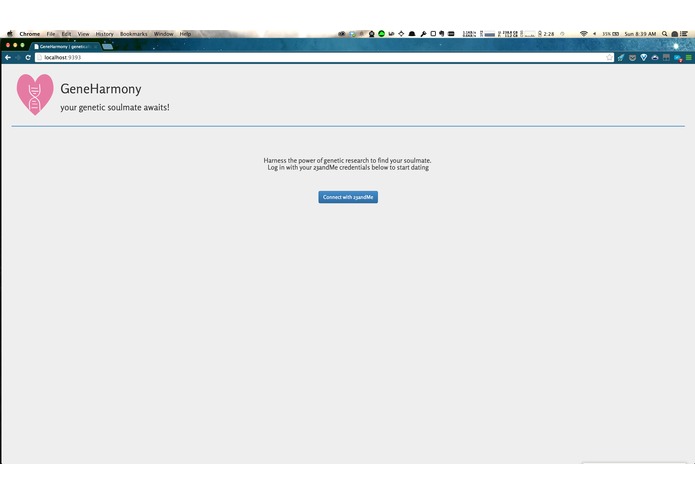Click the cloud extension icon in toolbar
The width and height of the screenshot is (695, 494).
(655, 58)
